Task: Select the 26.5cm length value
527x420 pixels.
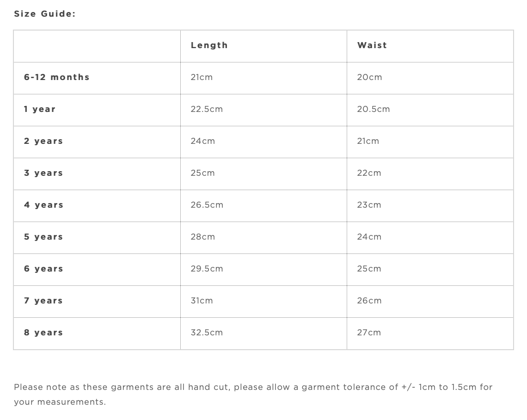Action: click(207, 205)
